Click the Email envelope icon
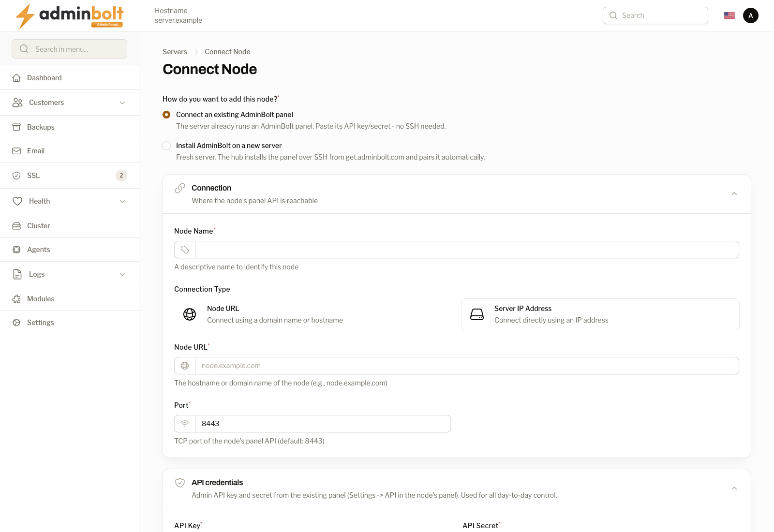The height and width of the screenshot is (532, 774). click(16, 151)
